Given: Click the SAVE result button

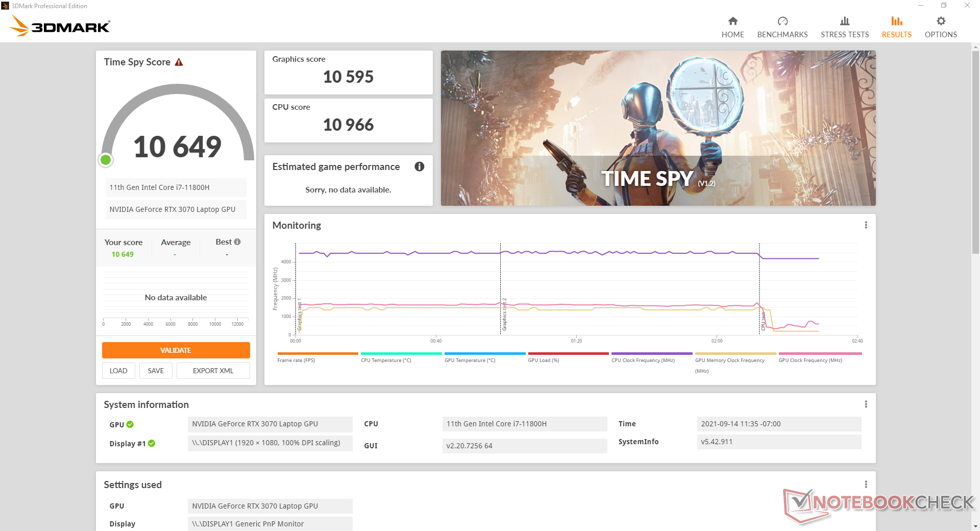Looking at the screenshot, I should click(156, 371).
